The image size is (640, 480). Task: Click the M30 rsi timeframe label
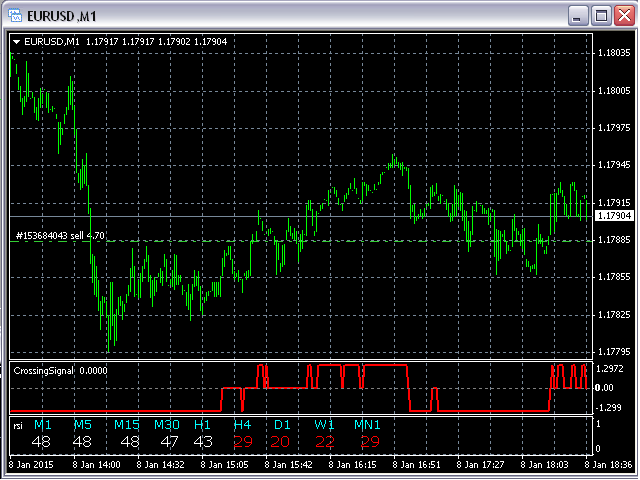point(168,425)
